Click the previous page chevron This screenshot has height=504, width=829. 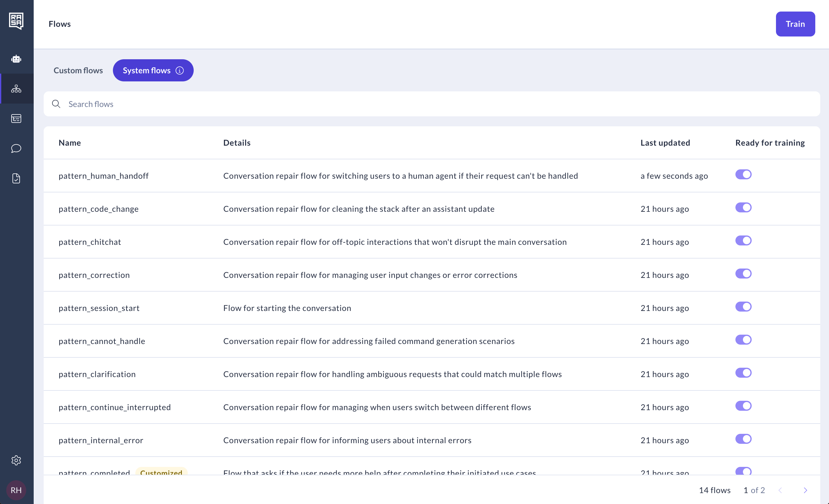tap(780, 490)
